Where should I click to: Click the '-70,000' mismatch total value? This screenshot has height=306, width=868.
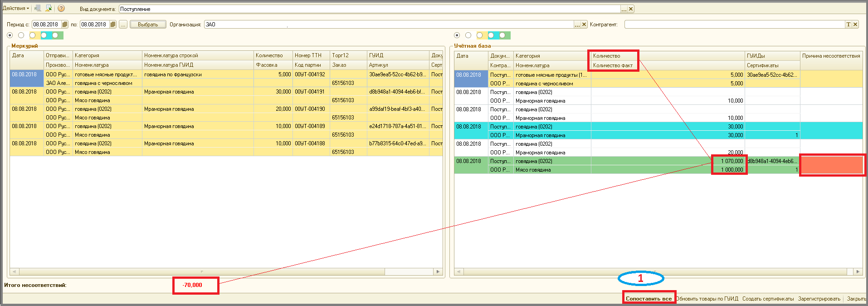(192, 285)
